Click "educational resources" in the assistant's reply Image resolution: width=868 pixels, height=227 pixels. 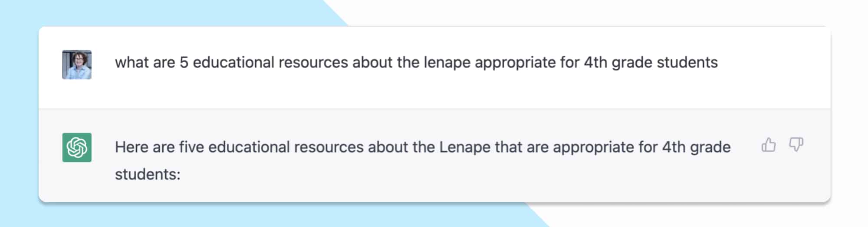click(286, 147)
